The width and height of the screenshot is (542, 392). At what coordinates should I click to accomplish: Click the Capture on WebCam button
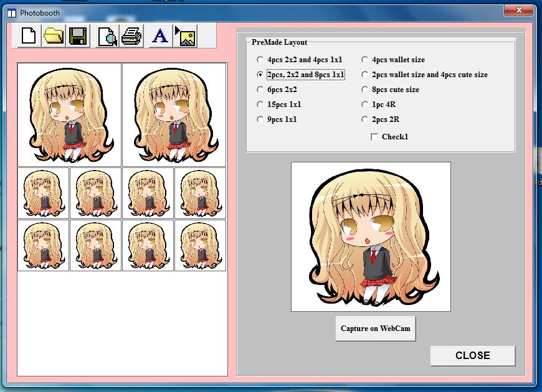376,329
